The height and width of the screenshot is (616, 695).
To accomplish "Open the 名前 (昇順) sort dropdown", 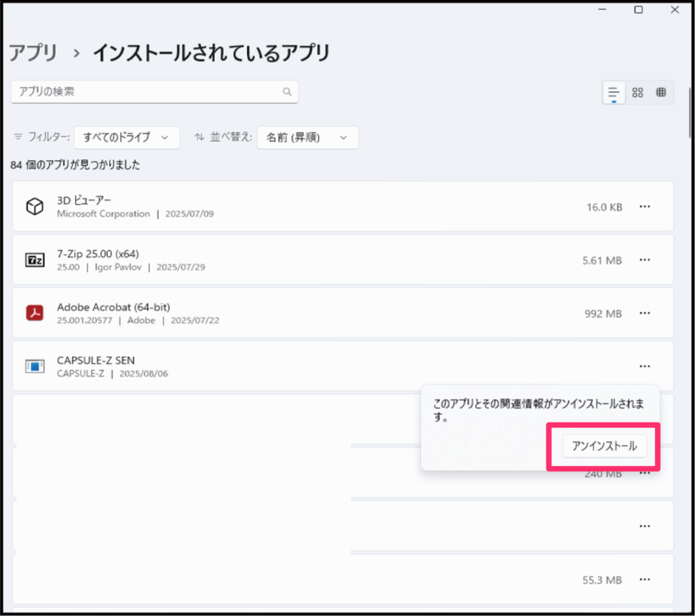I will 307,137.
